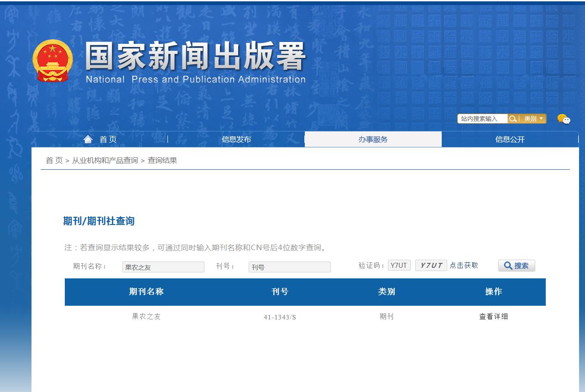Click the Y7UT captcha image

[x=430, y=265]
